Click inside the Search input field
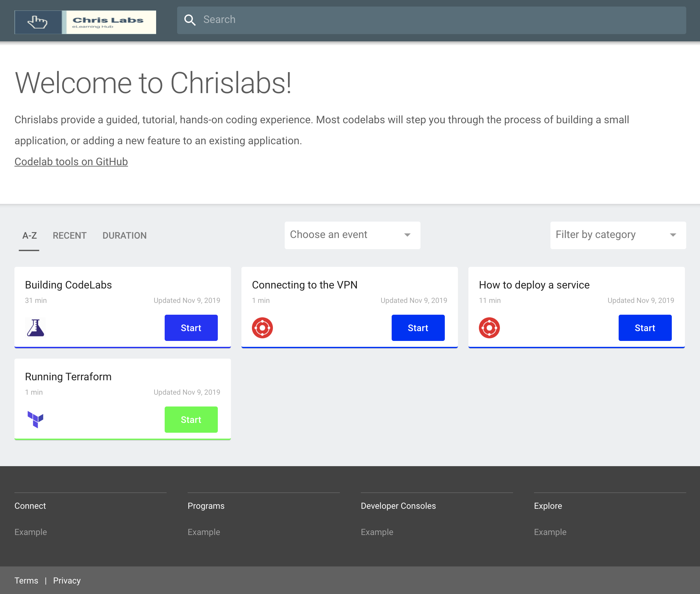 pyautogui.click(x=371, y=20)
